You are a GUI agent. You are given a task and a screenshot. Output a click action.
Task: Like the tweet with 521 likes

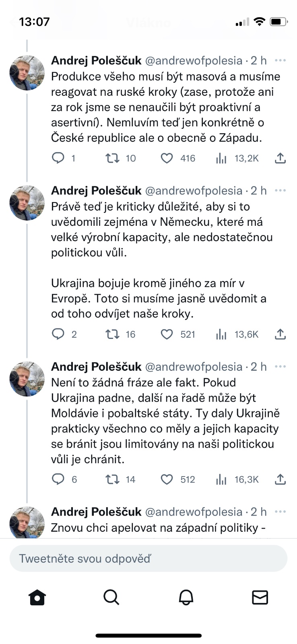pyautogui.click(x=167, y=334)
